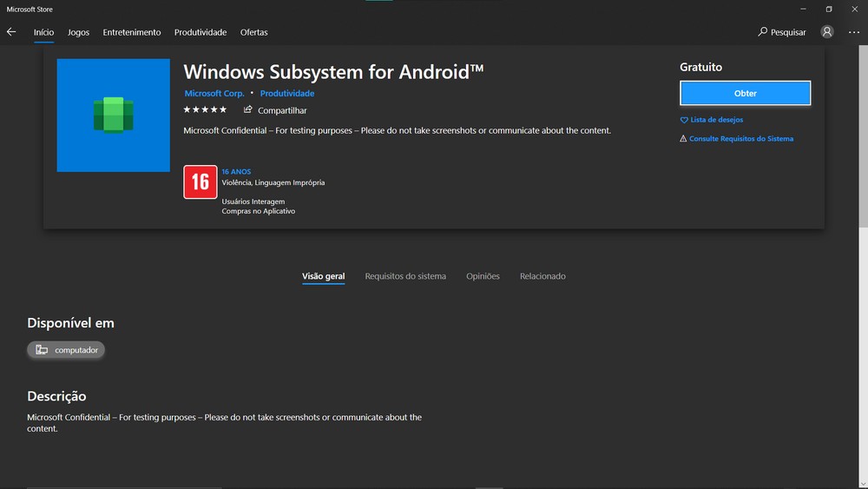Restore the Microsoft Store window size
868x489 pixels.
pyautogui.click(x=829, y=9)
